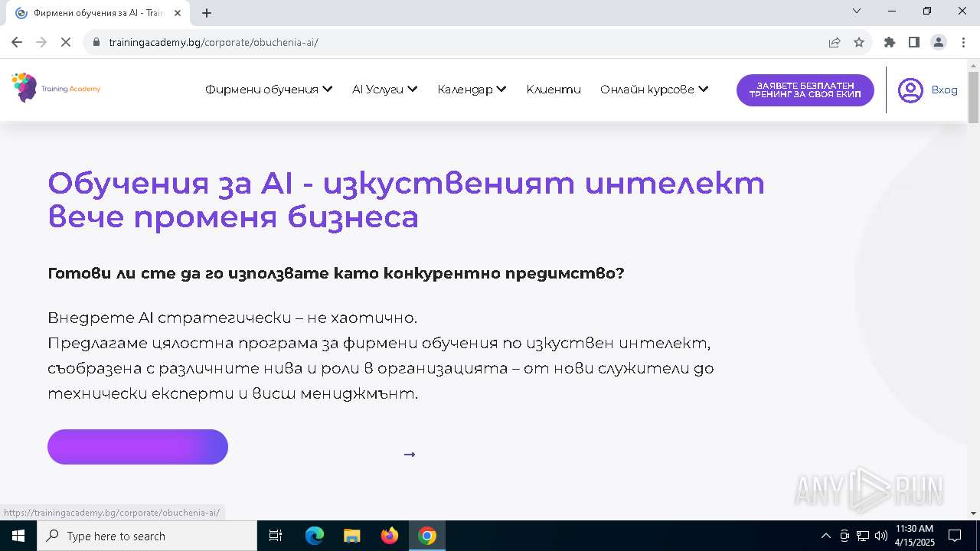Open the Extensions puzzle icon
Screen dimensions: 980x551
(889, 42)
